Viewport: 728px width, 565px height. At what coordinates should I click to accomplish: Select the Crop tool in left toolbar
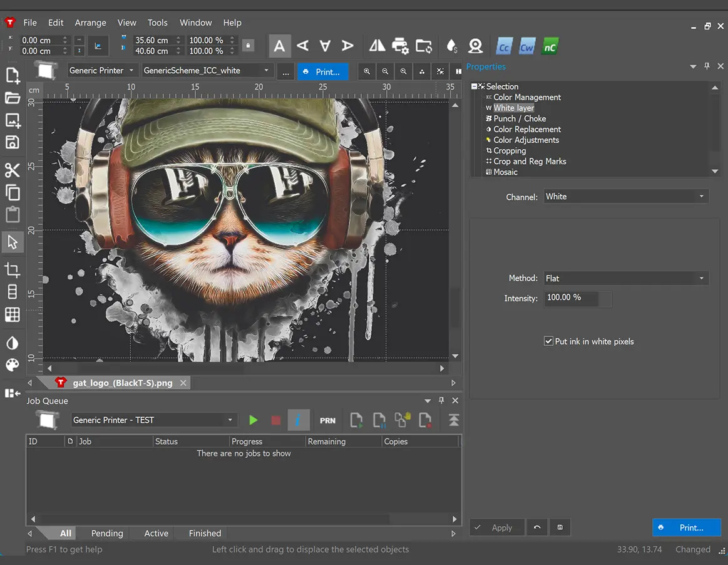13,271
